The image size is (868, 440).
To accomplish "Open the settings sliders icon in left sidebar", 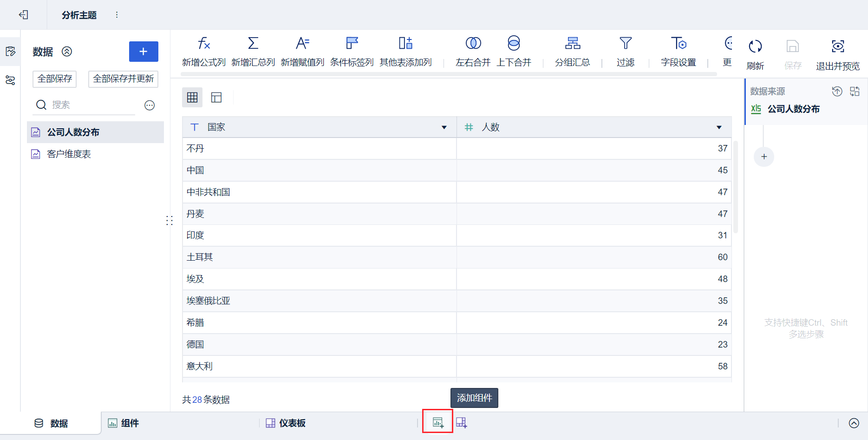I will tap(10, 80).
